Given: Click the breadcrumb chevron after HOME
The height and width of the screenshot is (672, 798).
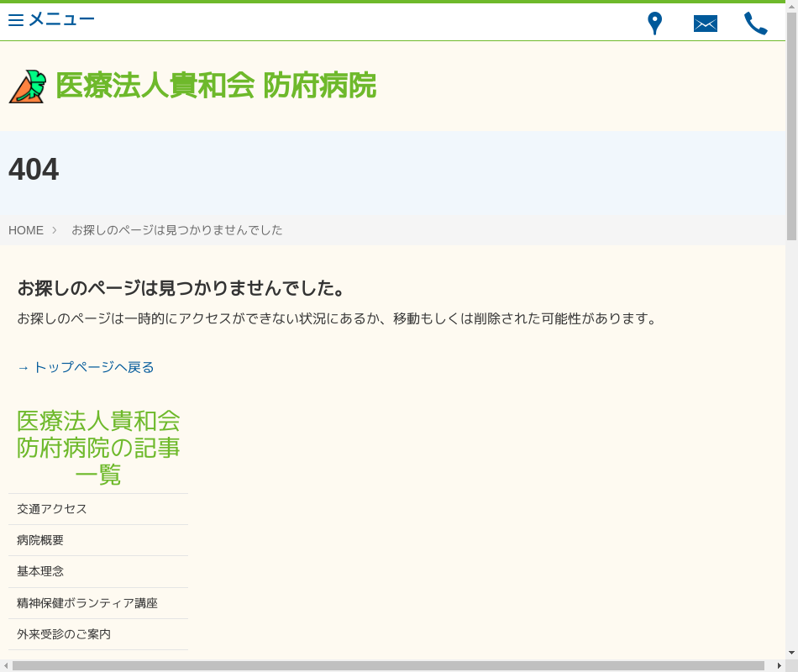Looking at the screenshot, I should point(55,229).
